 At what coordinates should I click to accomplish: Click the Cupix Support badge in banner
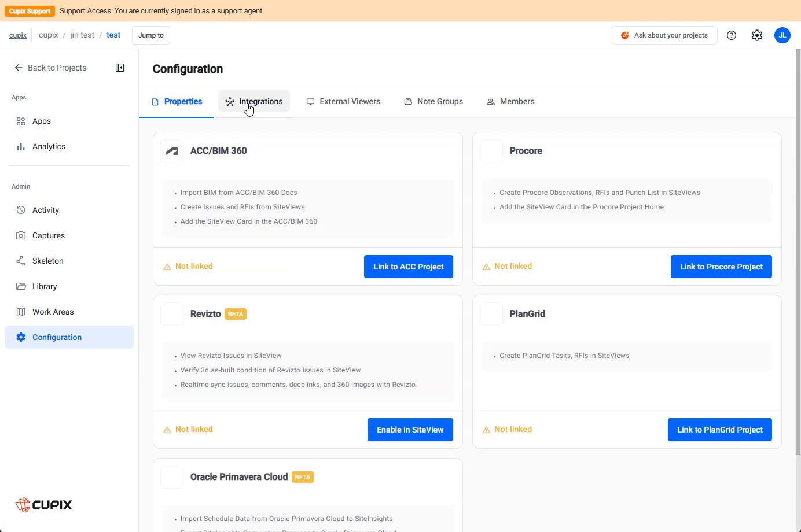(30, 11)
